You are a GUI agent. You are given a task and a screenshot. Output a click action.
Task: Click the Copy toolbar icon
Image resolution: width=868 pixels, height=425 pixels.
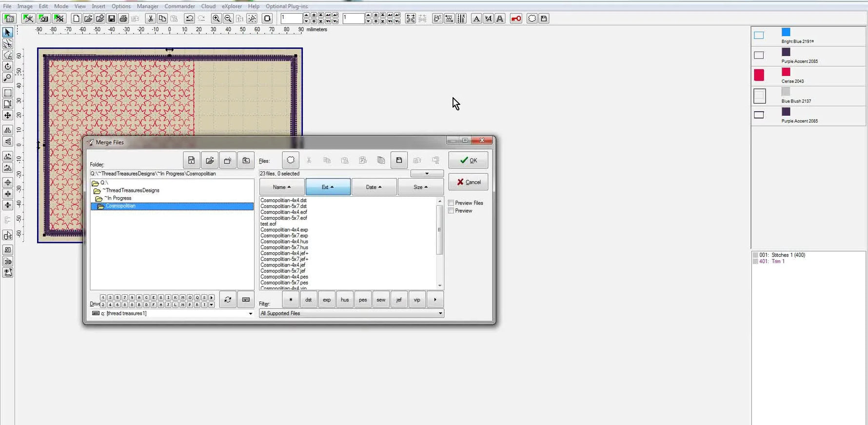(162, 19)
